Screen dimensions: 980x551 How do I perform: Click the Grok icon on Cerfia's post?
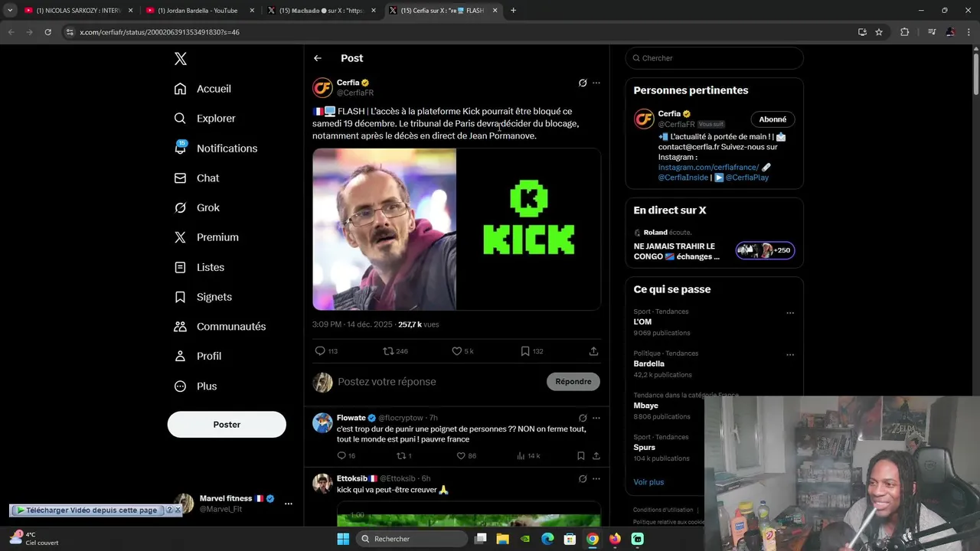583,83
